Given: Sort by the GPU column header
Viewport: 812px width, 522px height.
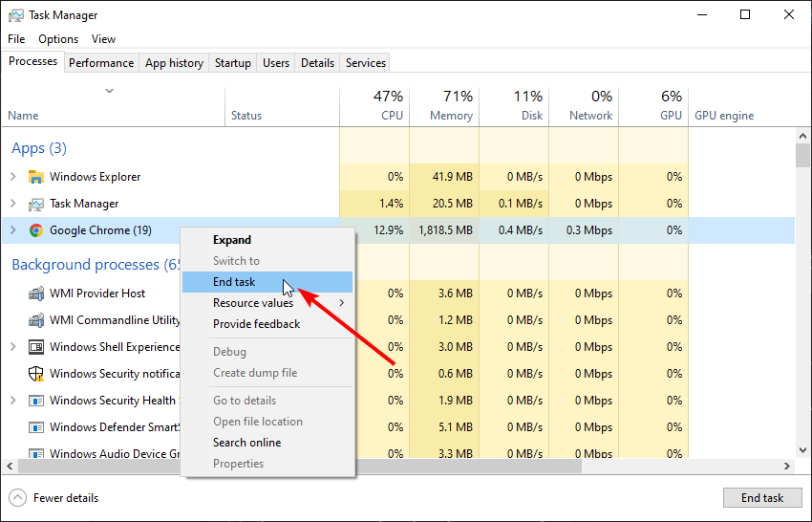Looking at the screenshot, I should pyautogui.click(x=653, y=107).
